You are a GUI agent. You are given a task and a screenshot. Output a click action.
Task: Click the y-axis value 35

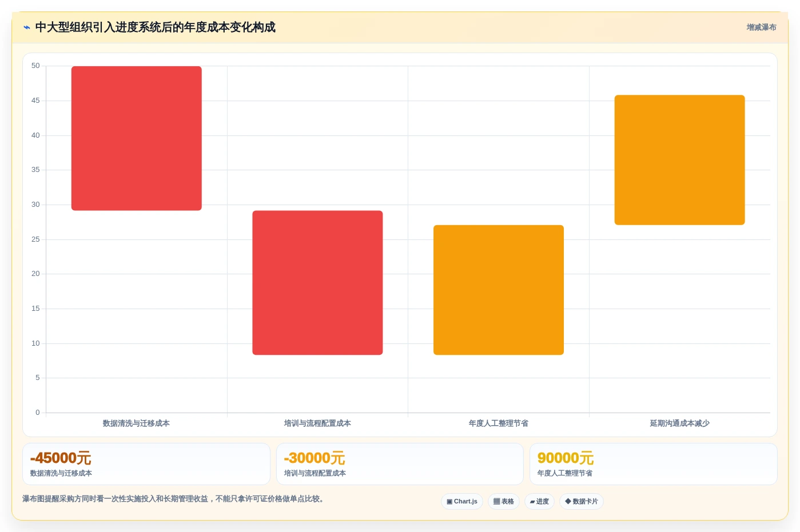(35, 170)
